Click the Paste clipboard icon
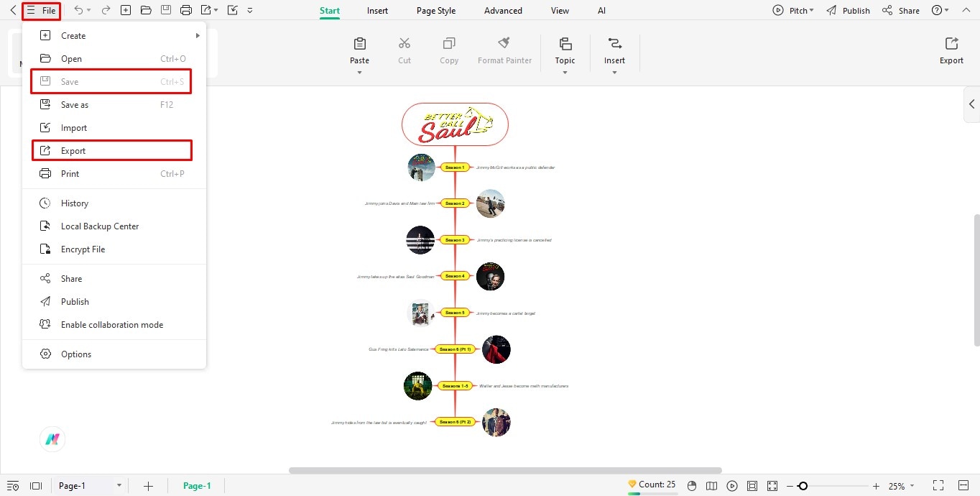 (360, 43)
